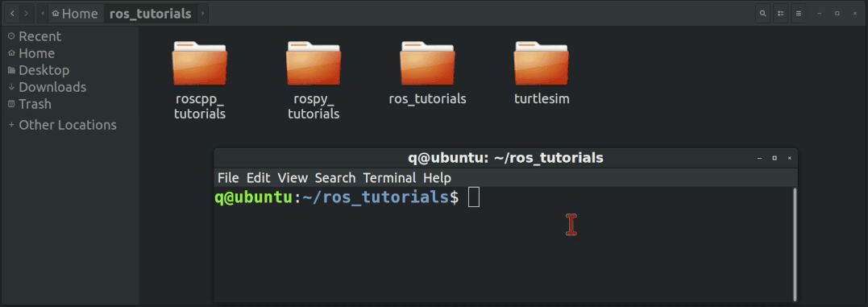Open Home in the path bar

(x=75, y=13)
